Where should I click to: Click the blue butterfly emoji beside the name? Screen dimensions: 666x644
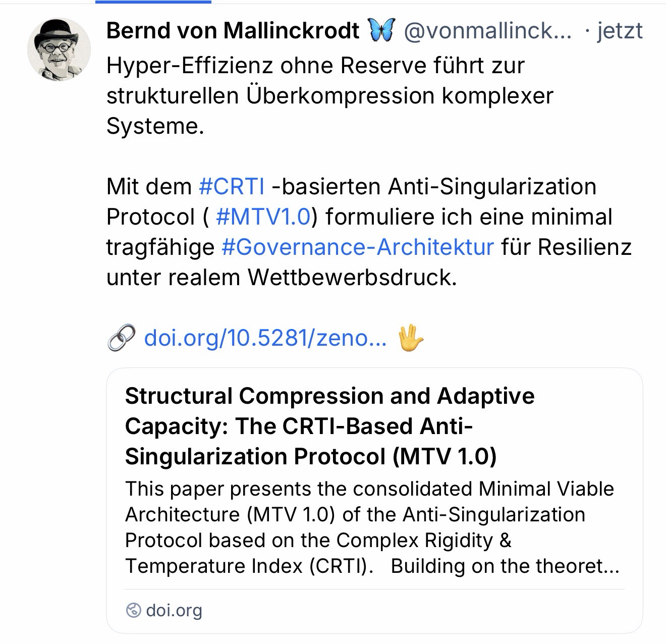[381, 31]
